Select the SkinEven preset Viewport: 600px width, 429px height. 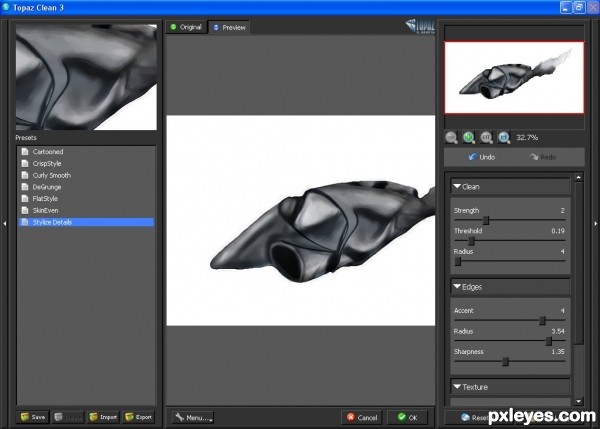[x=86, y=210]
